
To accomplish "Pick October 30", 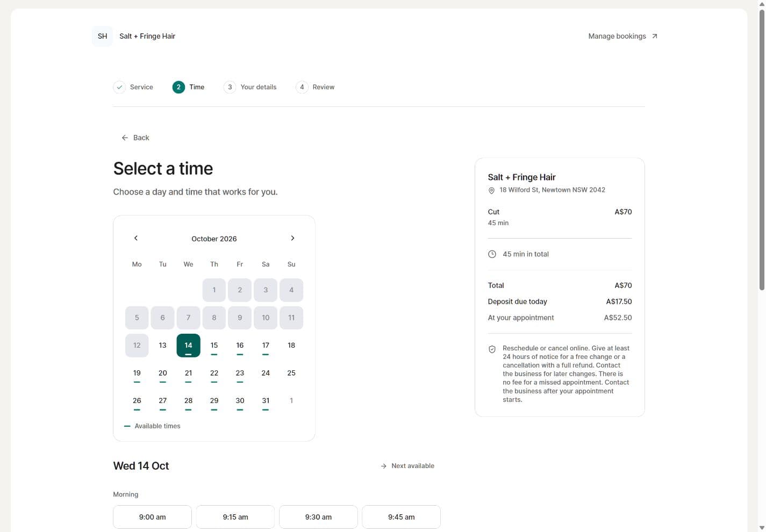I will 240,401.
